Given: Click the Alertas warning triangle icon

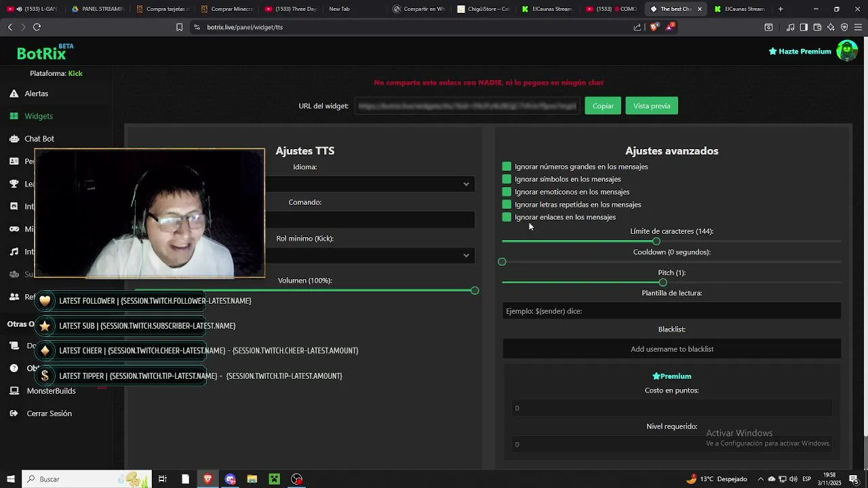Looking at the screenshot, I should pyautogui.click(x=14, y=94).
